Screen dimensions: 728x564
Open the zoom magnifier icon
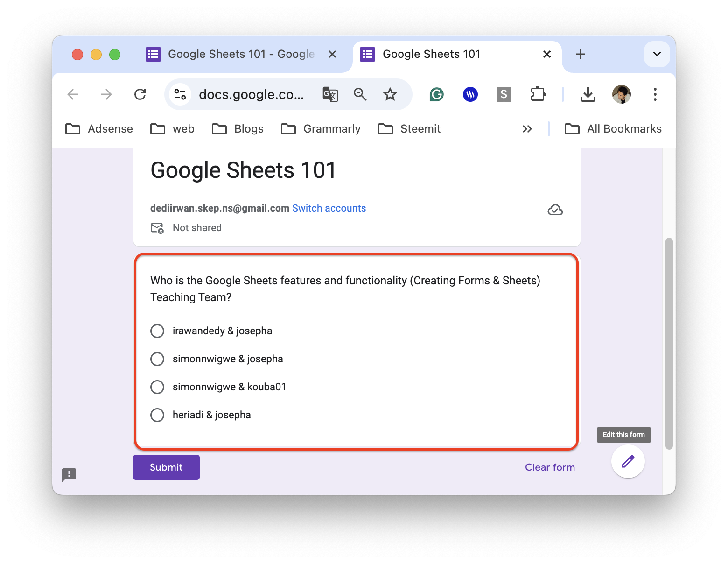[360, 94]
